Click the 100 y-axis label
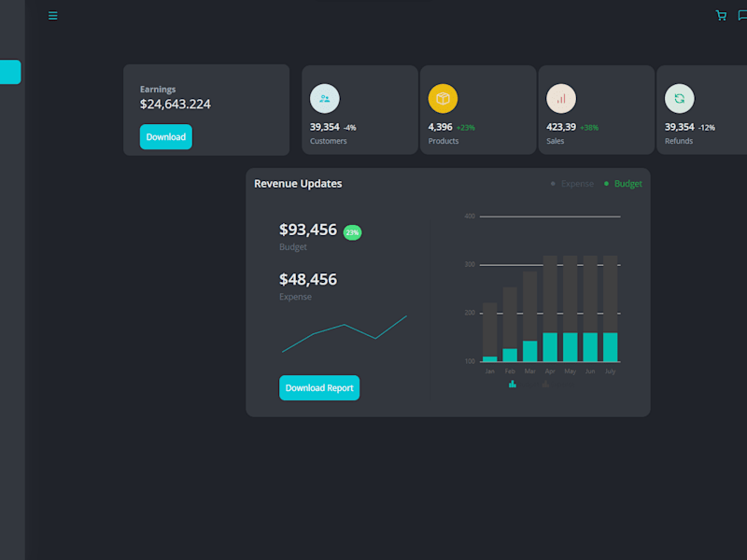Viewport: 747px width, 560px height. coord(470,361)
